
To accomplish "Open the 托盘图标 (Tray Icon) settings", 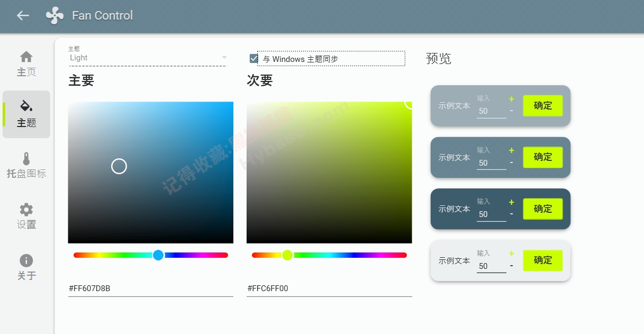I will [x=26, y=164].
